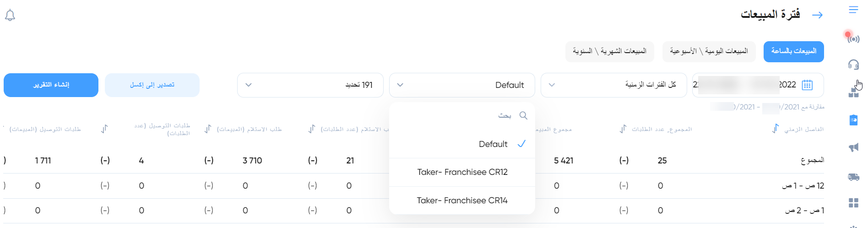Open the notifications bell icon
This screenshot has width=868, height=228.
point(10,16)
